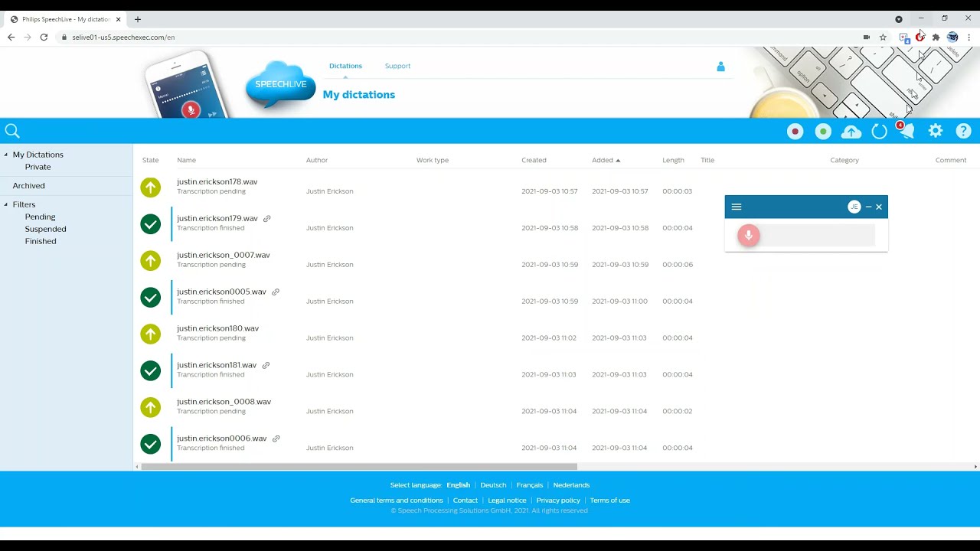The width and height of the screenshot is (980, 551).
Task: Open the user account icon in header
Action: click(720, 67)
